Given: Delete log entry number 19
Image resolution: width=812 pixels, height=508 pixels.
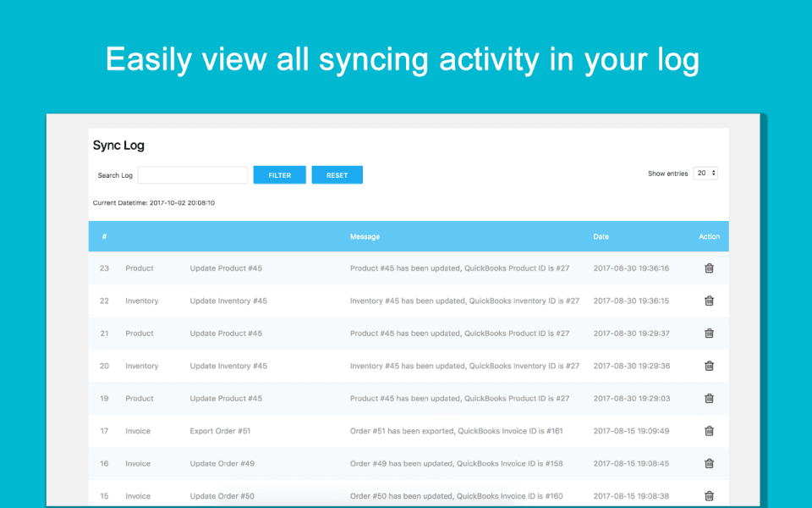Looking at the screenshot, I should 709,399.
